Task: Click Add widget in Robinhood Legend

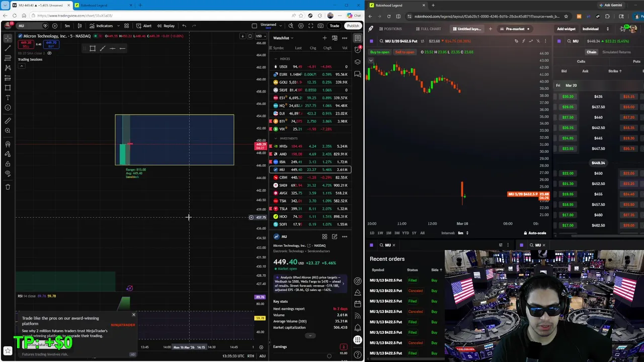Action: pos(566,29)
